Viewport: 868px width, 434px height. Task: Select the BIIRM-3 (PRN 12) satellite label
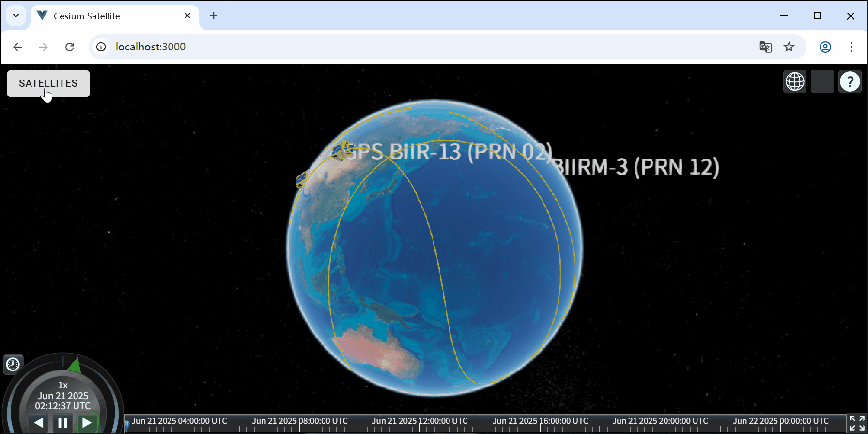coord(636,167)
